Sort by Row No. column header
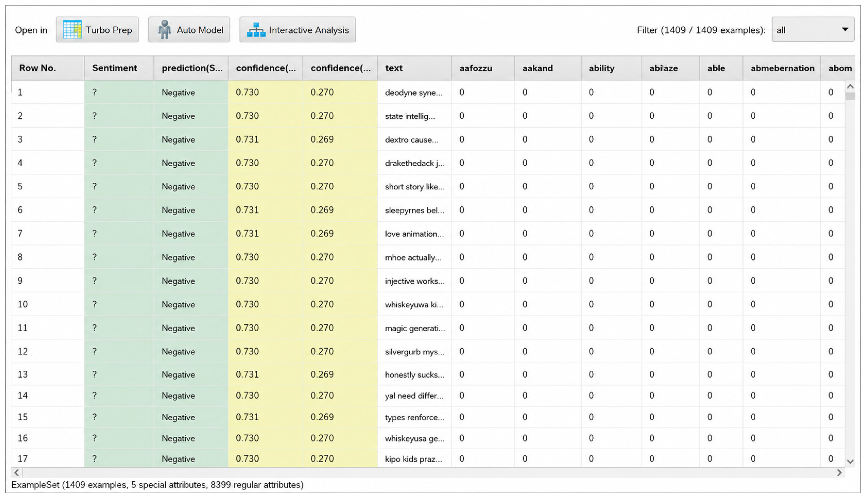Screen dimensions: 868x499 (x=47, y=68)
